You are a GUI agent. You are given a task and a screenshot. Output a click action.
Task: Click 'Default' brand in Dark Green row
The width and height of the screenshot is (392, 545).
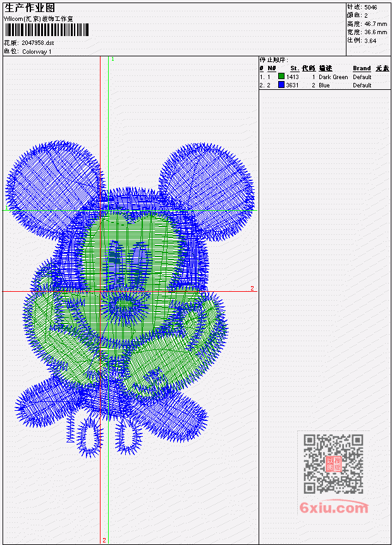point(362,77)
